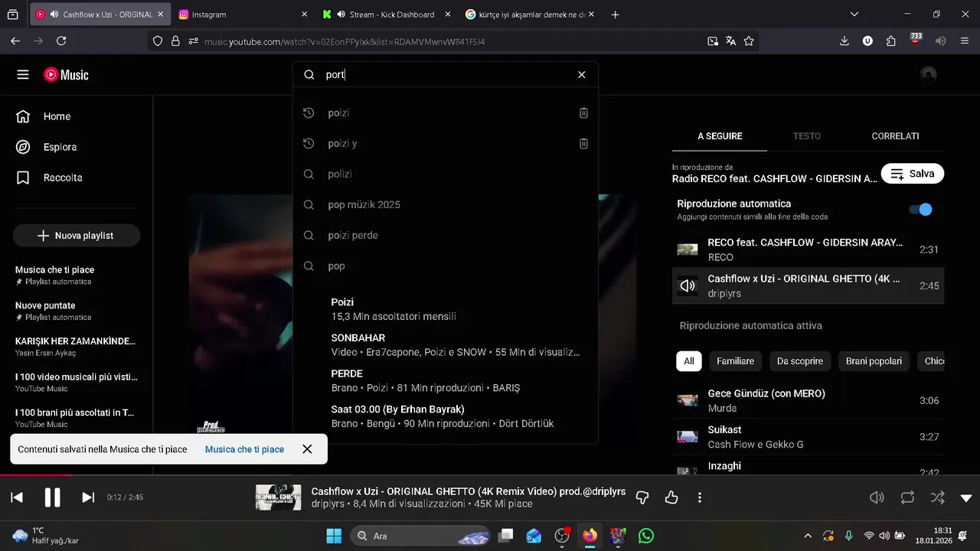Viewport: 980px width, 551px height.
Task: Open the Windows Start menu
Action: (x=334, y=536)
